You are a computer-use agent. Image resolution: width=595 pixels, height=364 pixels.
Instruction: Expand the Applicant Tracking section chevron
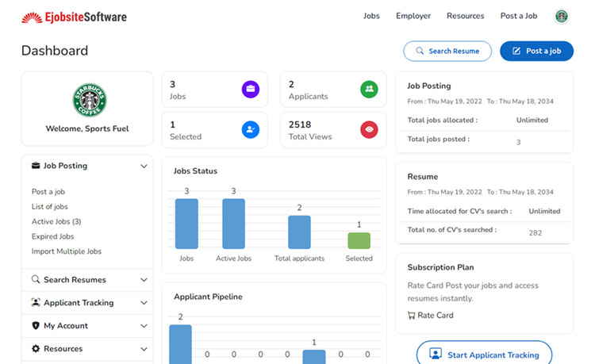pos(144,303)
